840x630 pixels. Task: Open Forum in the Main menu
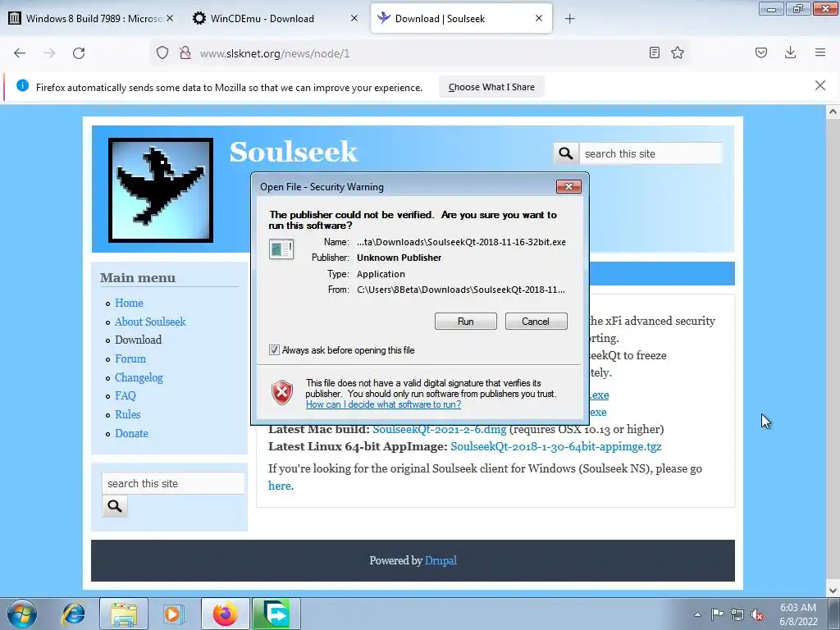pos(130,359)
